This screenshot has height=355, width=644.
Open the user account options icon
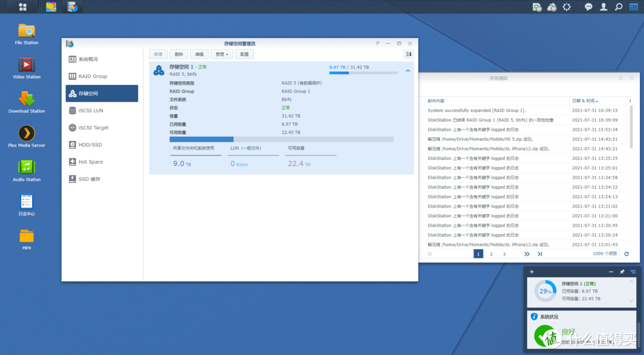coord(603,7)
